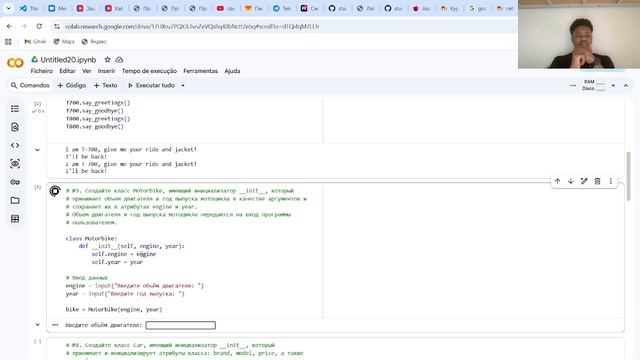Move cell down with arrow icon
Viewport: 640px width, 360px height.
pyautogui.click(x=571, y=181)
